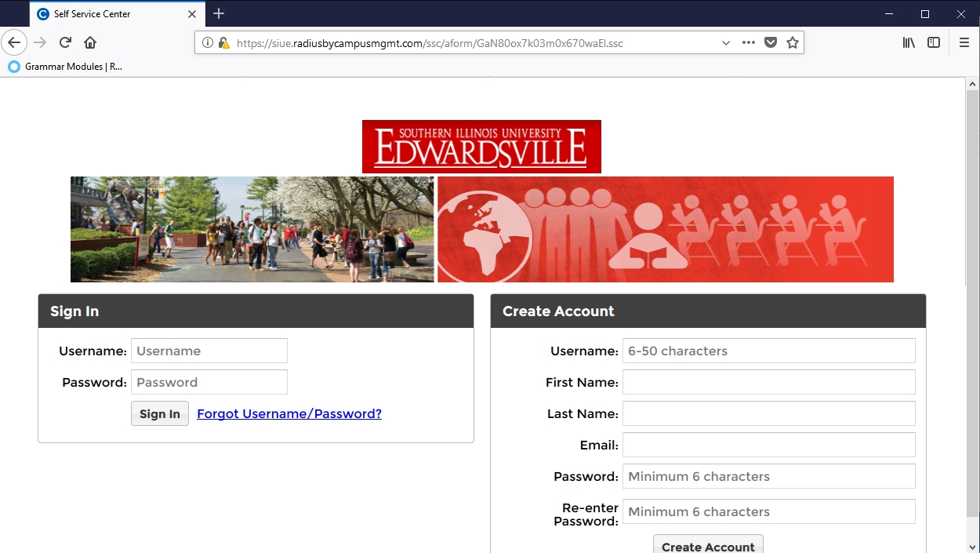Open a new tab with plus button

[x=219, y=13]
